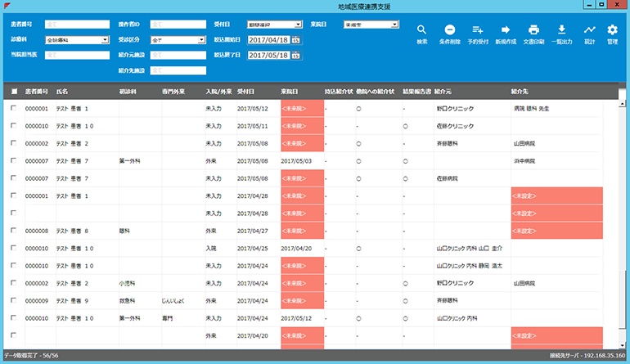Click status text データ取得完了 - 56/56
Image resolution: width=630 pixels, height=364 pixels.
tap(31, 356)
